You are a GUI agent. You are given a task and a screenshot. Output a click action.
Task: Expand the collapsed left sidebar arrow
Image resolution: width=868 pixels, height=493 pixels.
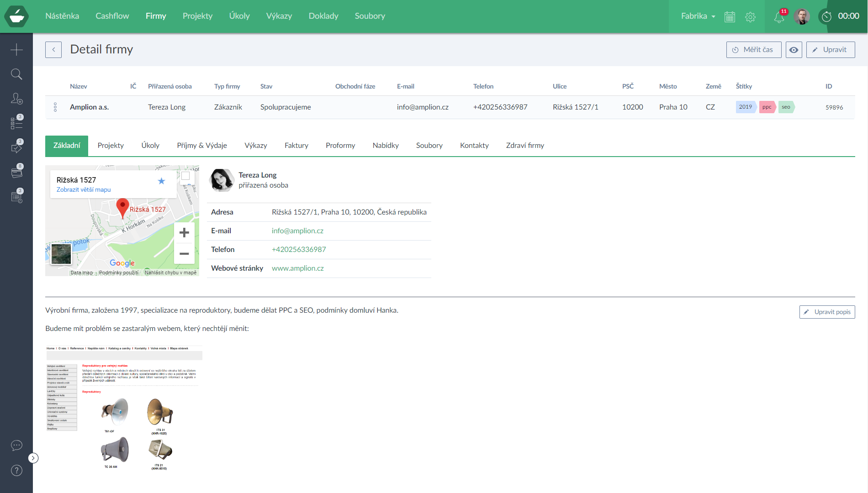tap(33, 458)
